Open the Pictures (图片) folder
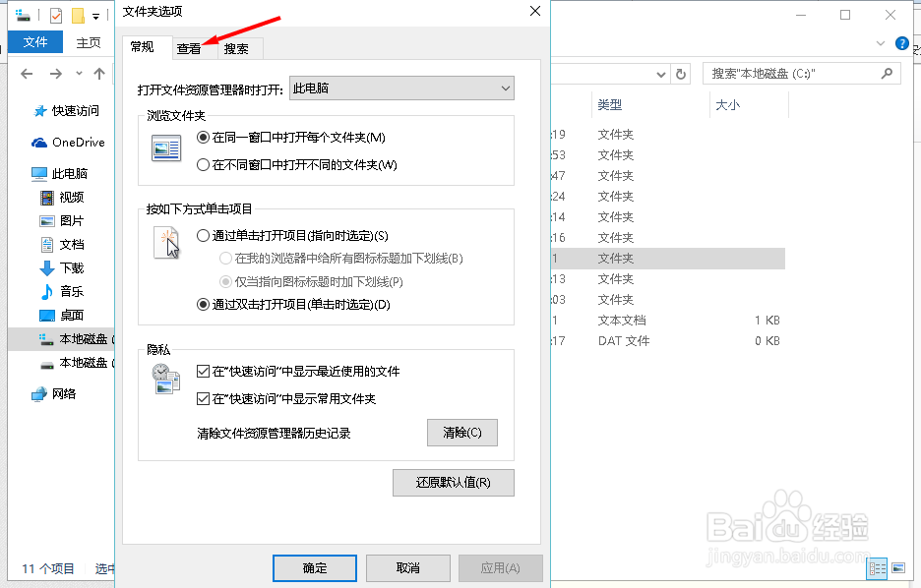 62,221
